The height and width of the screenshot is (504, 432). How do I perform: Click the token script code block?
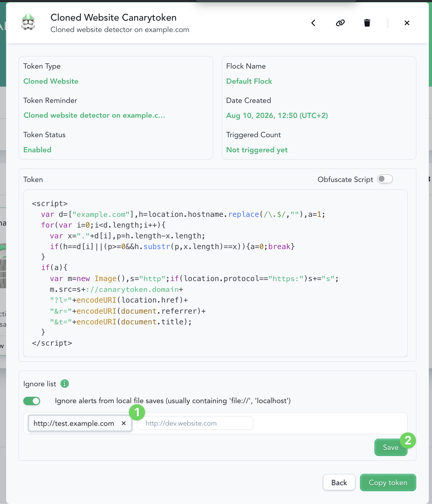click(x=215, y=273)
